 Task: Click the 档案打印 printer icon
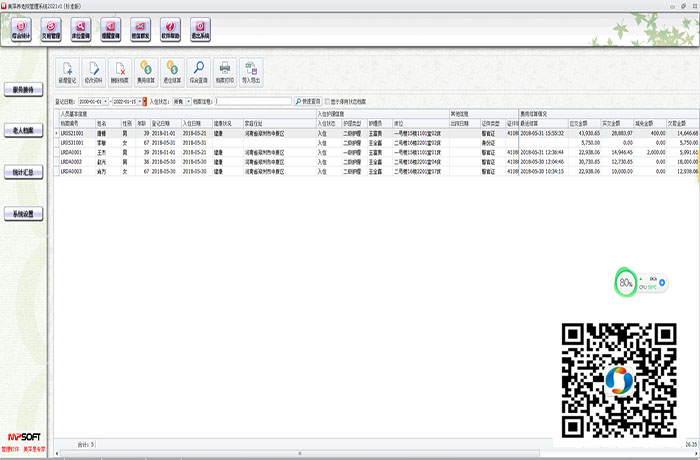(225, 72)
